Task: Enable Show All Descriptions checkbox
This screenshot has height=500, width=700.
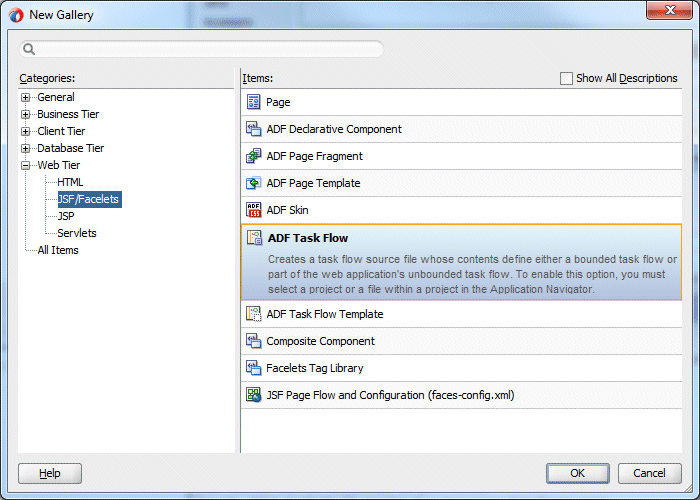Action: [x=566, y=79]
